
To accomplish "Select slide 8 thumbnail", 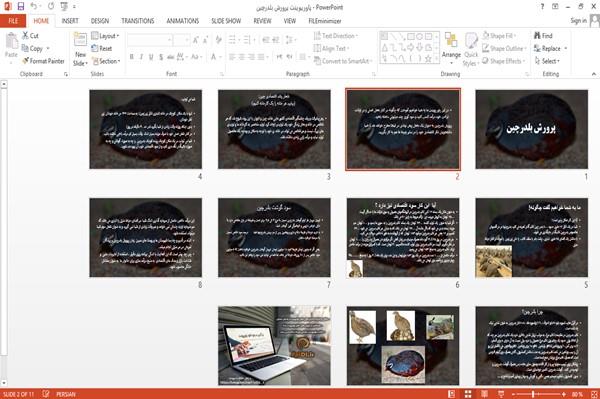I will [145, 238].
